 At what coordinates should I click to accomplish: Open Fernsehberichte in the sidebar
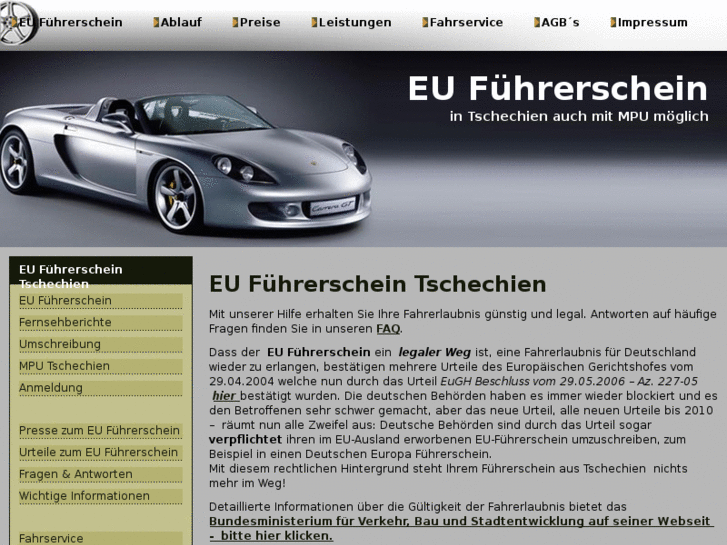click(x=101, y=322)
